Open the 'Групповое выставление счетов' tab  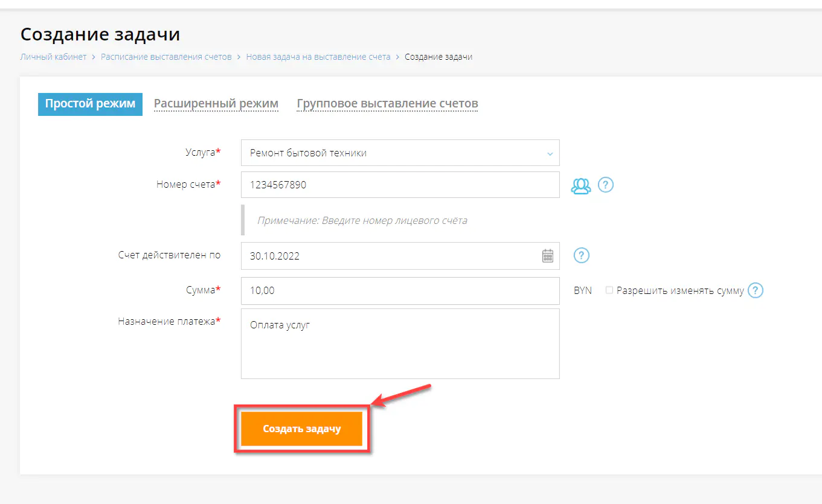387,104
